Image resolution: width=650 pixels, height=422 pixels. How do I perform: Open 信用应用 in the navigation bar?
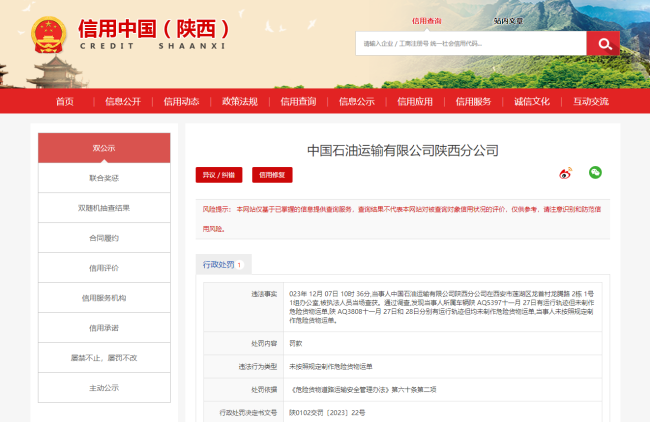[415, 102]
